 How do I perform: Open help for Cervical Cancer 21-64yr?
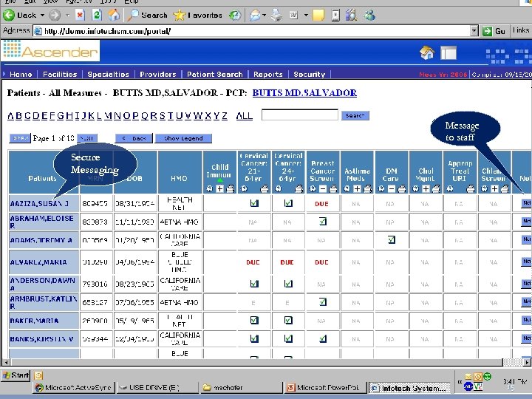point(244,189)
